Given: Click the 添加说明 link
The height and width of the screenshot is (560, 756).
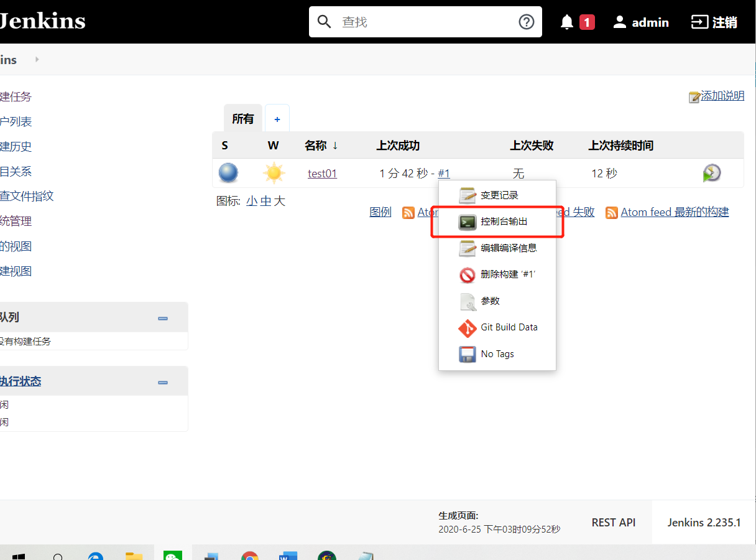Looking at the screenshot, I should [x=722, y=96].
